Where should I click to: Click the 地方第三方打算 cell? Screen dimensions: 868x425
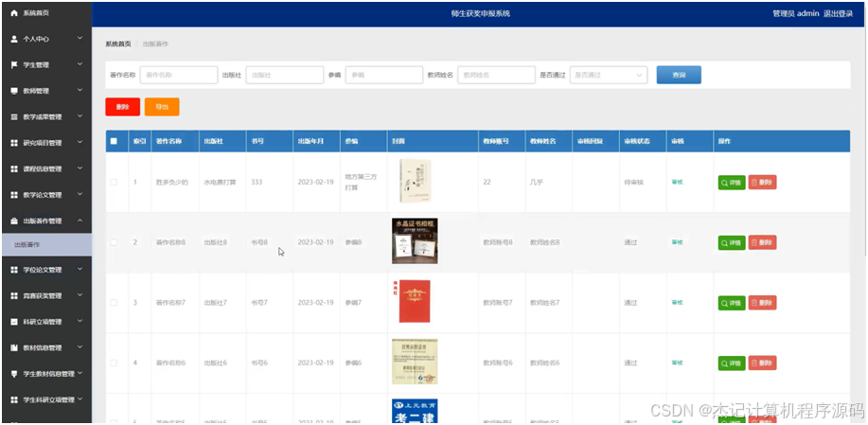pyautogui.click(x=363, y=182)
